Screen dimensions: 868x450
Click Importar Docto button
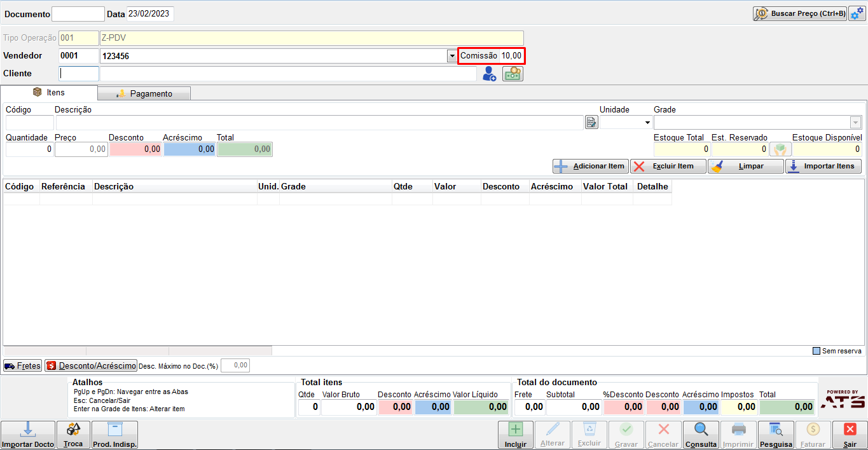point(28,435)
